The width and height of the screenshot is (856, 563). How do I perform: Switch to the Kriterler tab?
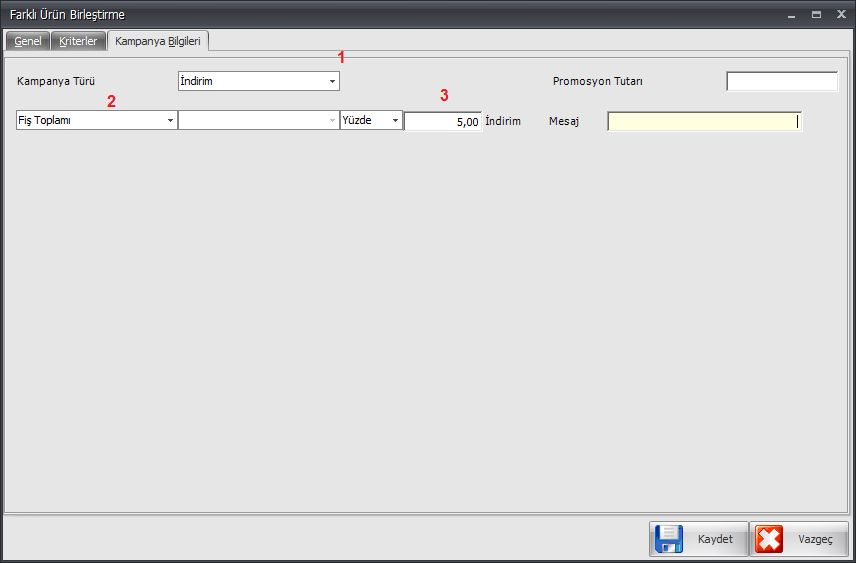pyautogui.click(x=78, y=42)
